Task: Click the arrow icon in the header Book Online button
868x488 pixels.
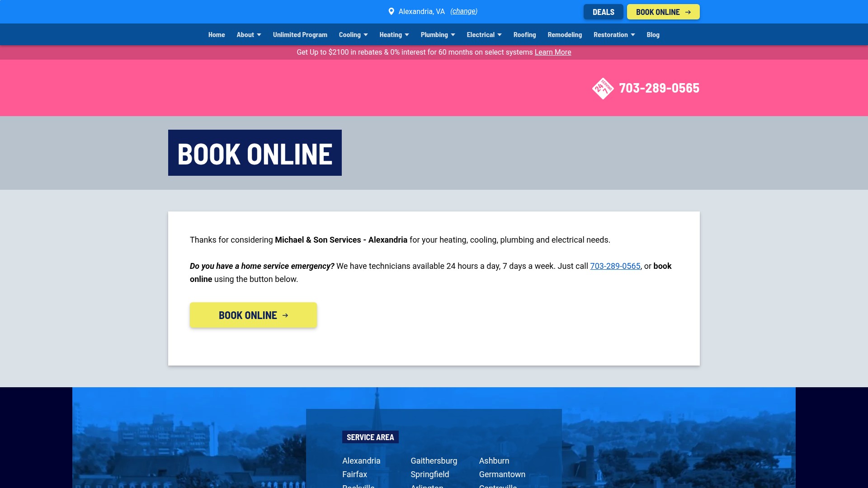Action: click(x=688, y=12)
